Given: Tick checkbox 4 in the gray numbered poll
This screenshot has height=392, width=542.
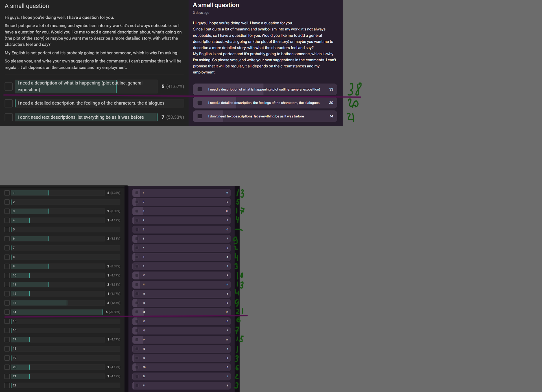Looking at the screenshot, I should (x=7, y=220).
